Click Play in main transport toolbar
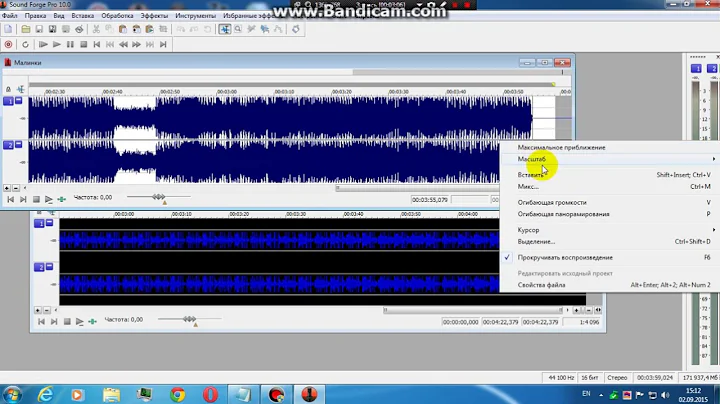 pos(56,45)
